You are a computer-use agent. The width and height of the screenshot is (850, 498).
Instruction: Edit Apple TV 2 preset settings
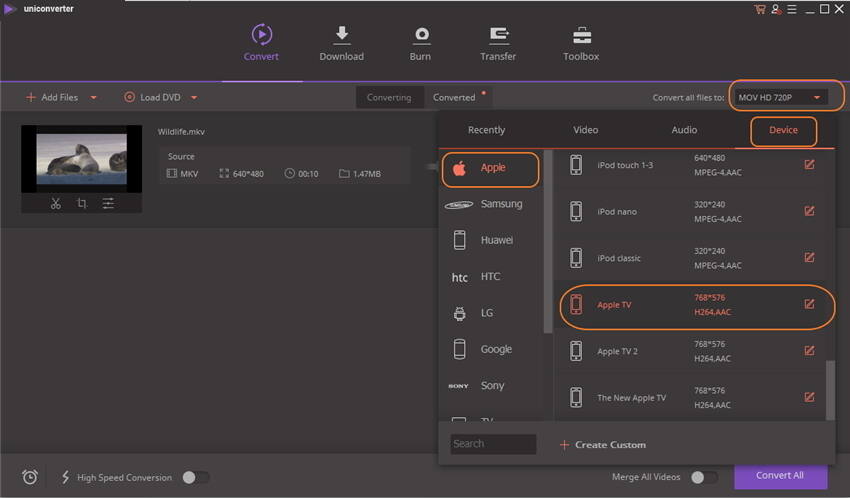point(809,351)
